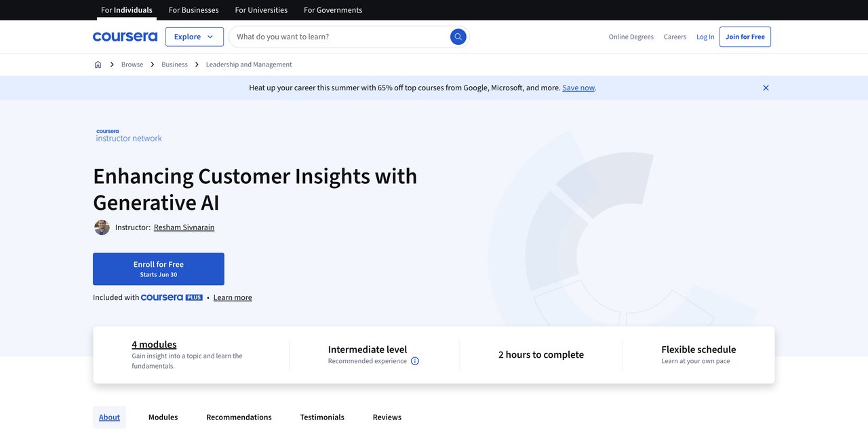Dismiss the promo banner with X

(766, 88)
